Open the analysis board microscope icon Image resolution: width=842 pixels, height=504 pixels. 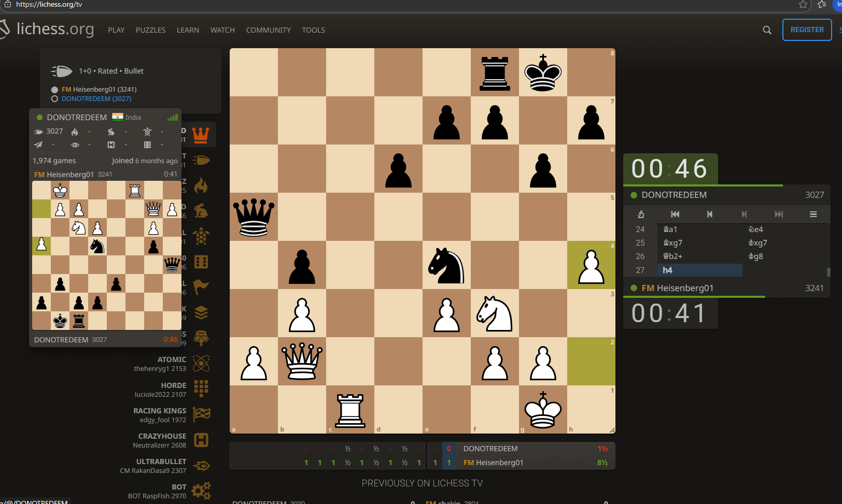641,214
